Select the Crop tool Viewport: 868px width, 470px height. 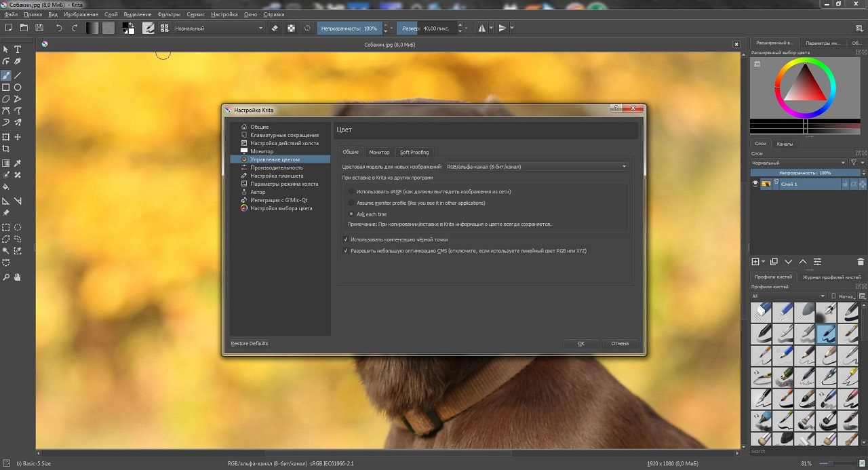point(6,149)
